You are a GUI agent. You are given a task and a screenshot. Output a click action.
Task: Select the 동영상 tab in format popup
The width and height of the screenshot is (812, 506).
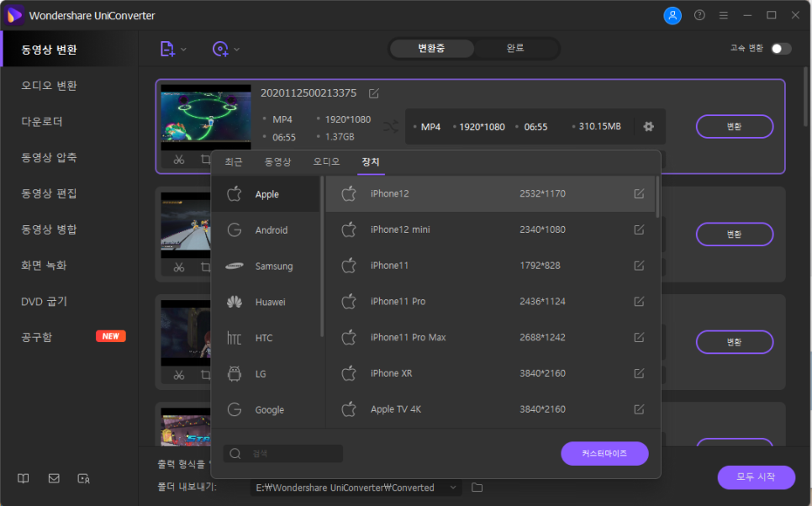(x=277, y=162)
